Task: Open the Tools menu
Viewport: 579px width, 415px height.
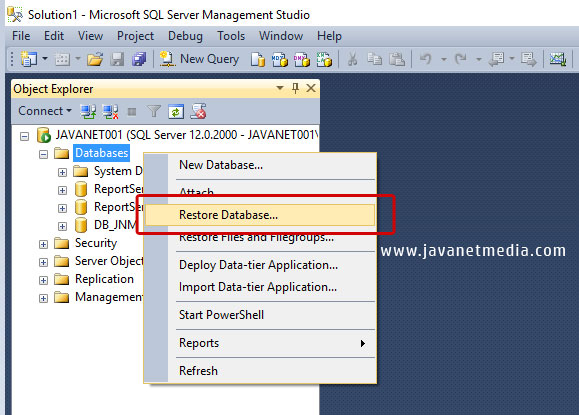Action: [231, 36]
